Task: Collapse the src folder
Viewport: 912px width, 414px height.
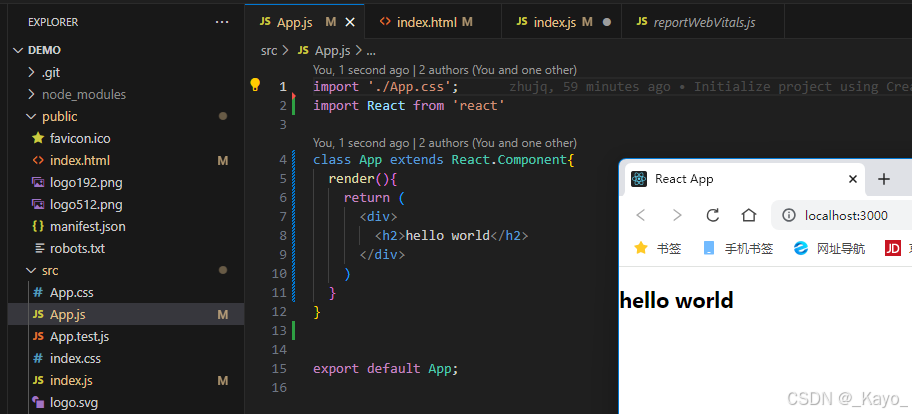Action: (31, 270)
